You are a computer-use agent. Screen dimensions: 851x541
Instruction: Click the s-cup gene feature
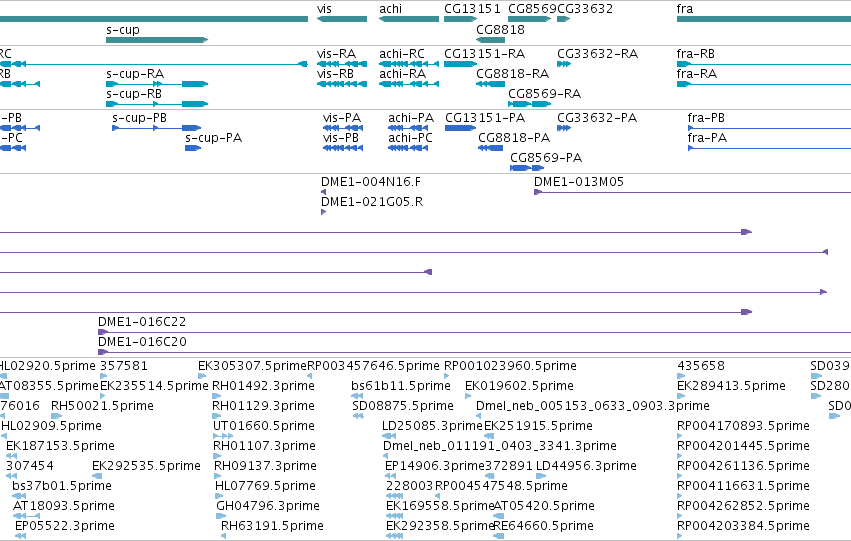[157, 40]
